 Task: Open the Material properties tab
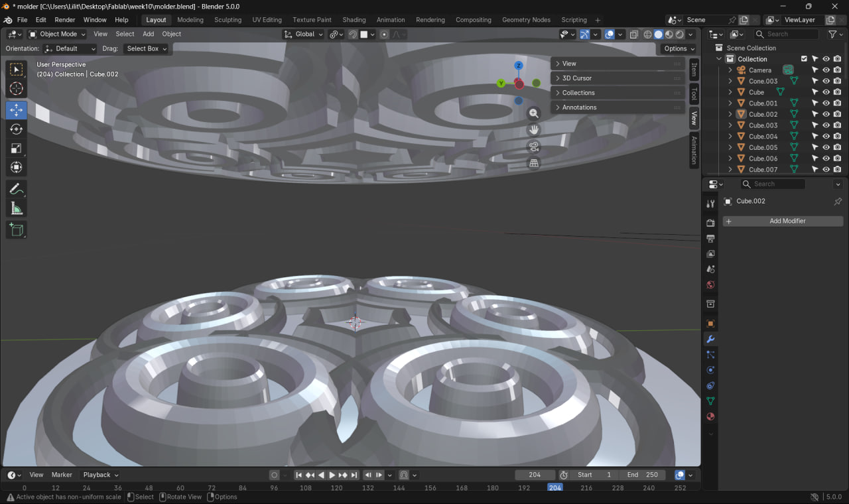pyautogui.click(x=710, y=417)
